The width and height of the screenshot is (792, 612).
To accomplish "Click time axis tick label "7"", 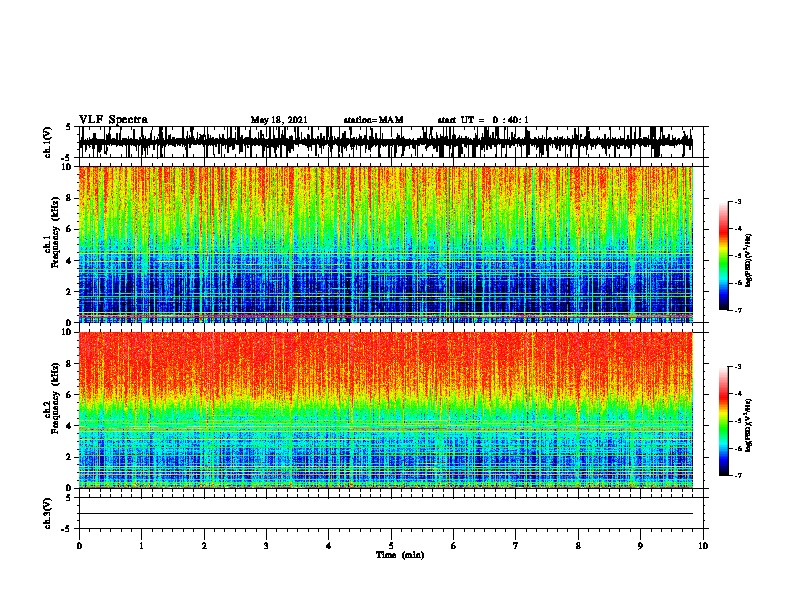I will 516,546.
